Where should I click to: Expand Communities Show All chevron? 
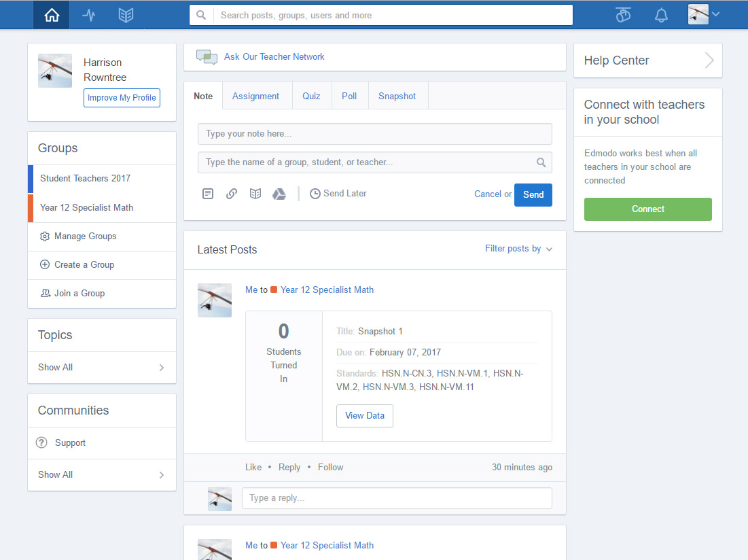[x=161, y=475]
